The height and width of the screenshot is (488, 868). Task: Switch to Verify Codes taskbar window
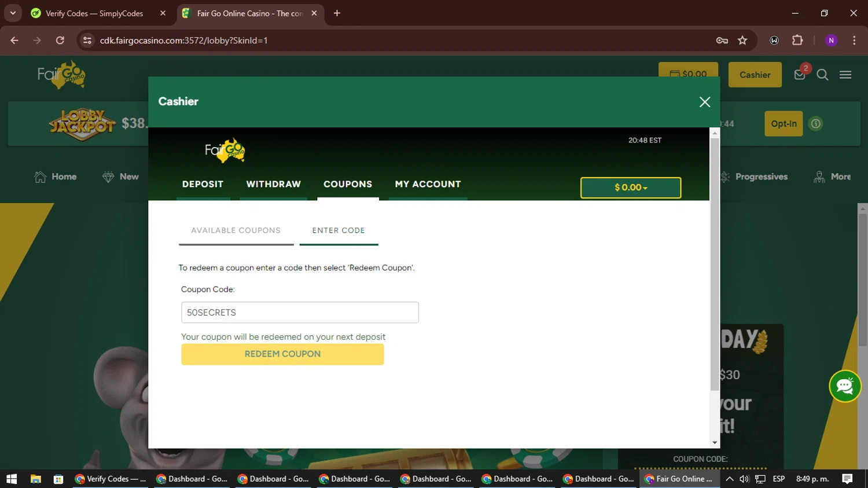click(111, 479)
